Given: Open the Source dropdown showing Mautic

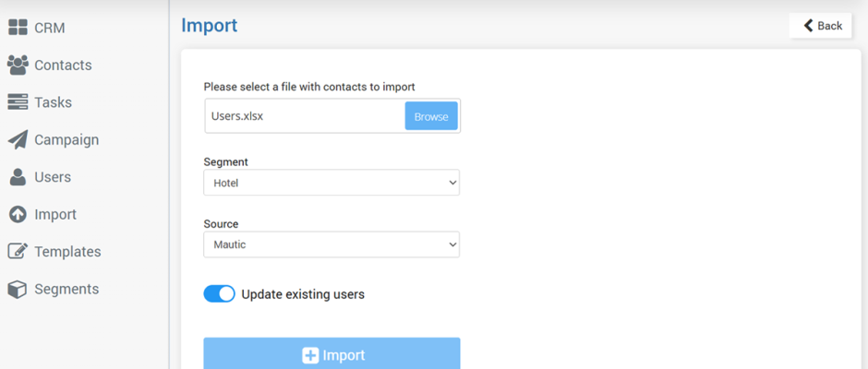Looking at the screenshot, I should [332, 244].
